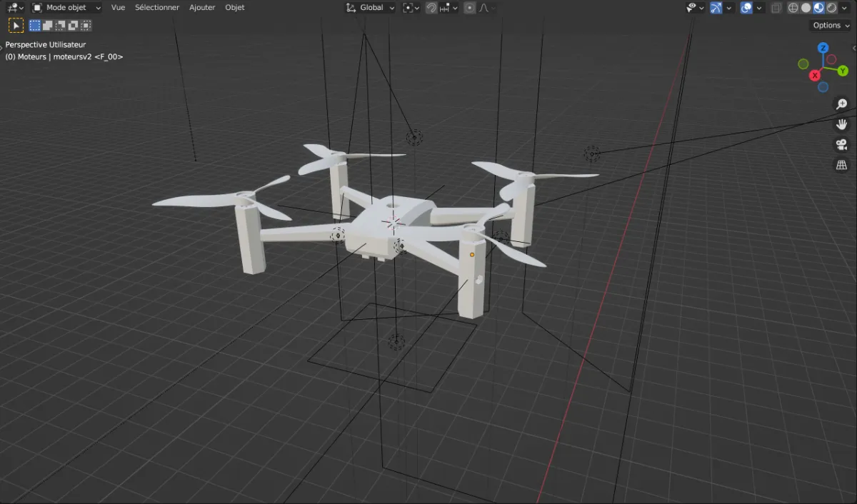Enable the magnet snapping icon
Image resolution: width=857 pixels, height=504 pixels.
[431, 7]
